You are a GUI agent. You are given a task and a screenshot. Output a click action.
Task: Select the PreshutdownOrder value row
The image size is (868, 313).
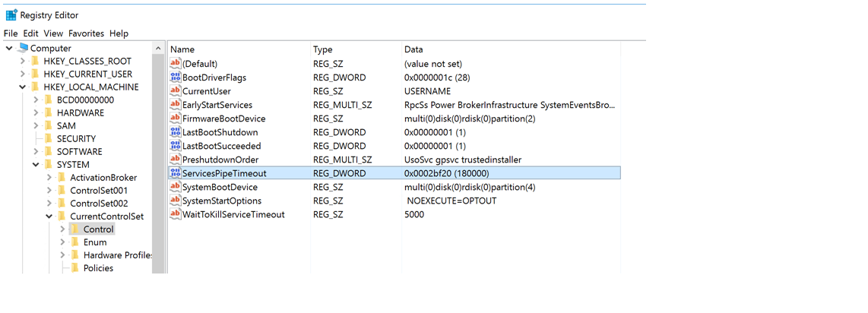click(394, 160)
